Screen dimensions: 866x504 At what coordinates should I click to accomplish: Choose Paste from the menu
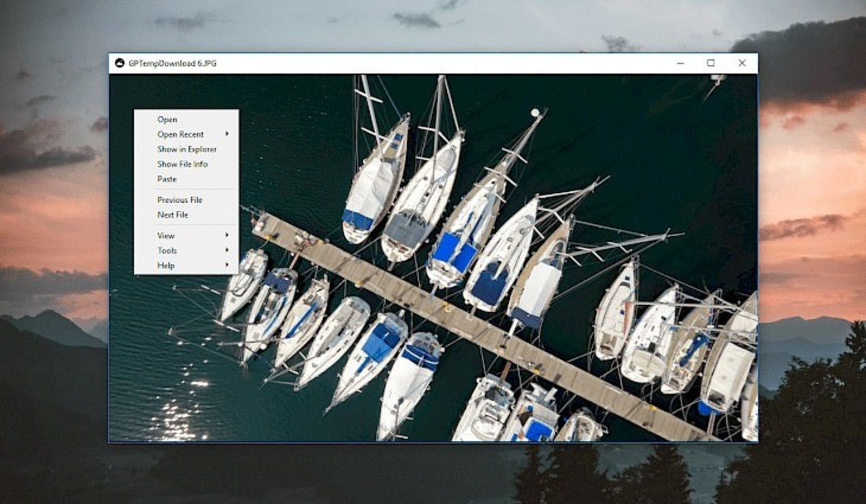click(167, 179)
